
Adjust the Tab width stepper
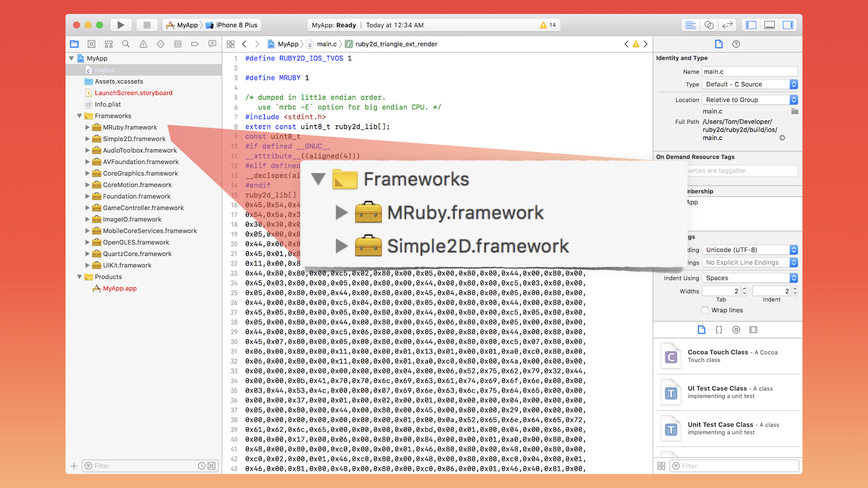(x=744, y=291)
